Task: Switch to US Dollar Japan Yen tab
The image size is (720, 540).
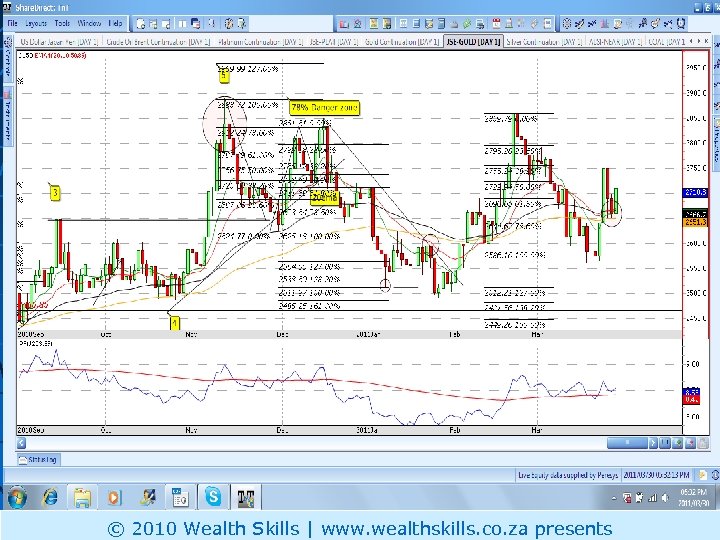Action: pyautogui.click(x=59, y=42)
